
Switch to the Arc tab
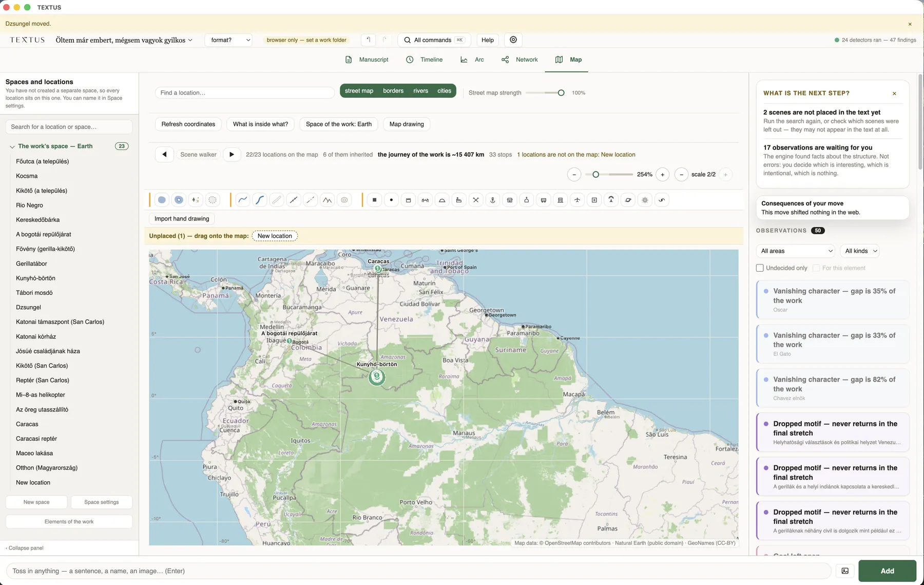point(472,60)
